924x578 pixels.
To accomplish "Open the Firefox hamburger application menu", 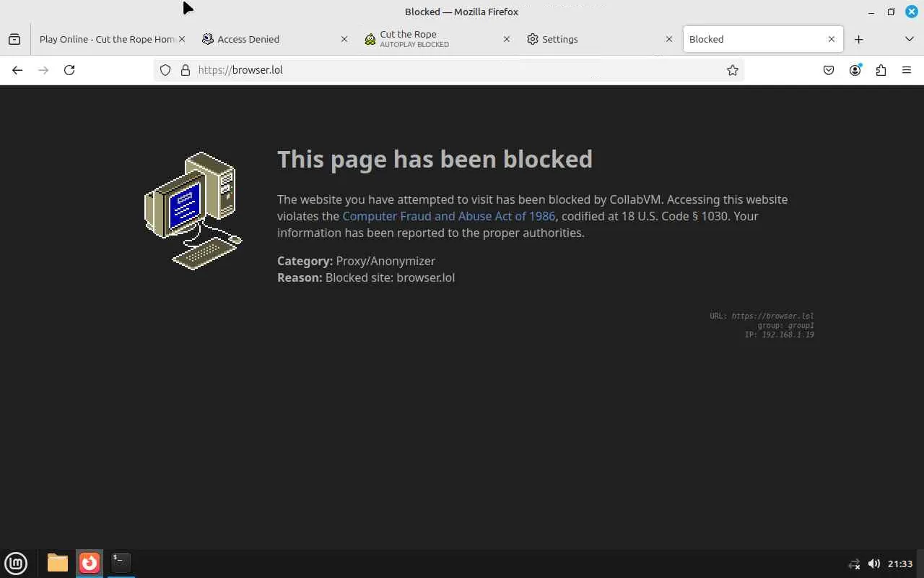I will 907,70.
